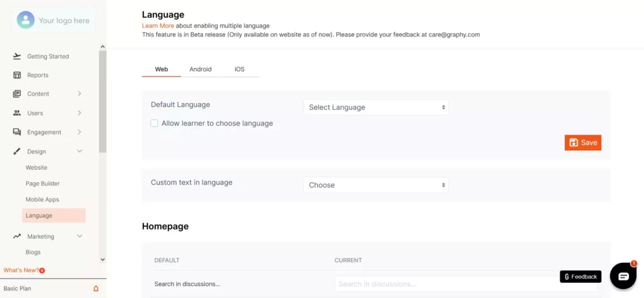Click the sidebar scrollbar thumb
644x298 pixels.
(103, 101)
